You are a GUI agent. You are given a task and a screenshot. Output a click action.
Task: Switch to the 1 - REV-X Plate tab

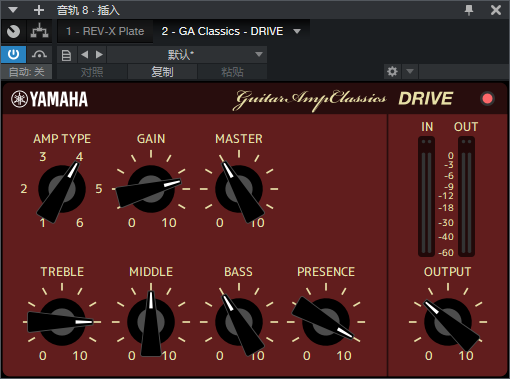(105, 31)
